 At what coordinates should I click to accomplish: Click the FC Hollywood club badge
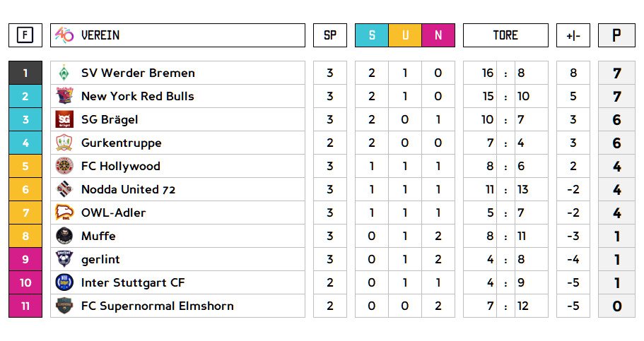pos(64,166)
